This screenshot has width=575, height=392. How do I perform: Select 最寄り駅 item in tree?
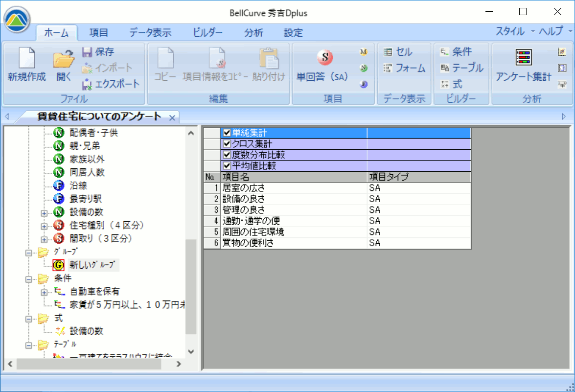click(x=86, y=199)
